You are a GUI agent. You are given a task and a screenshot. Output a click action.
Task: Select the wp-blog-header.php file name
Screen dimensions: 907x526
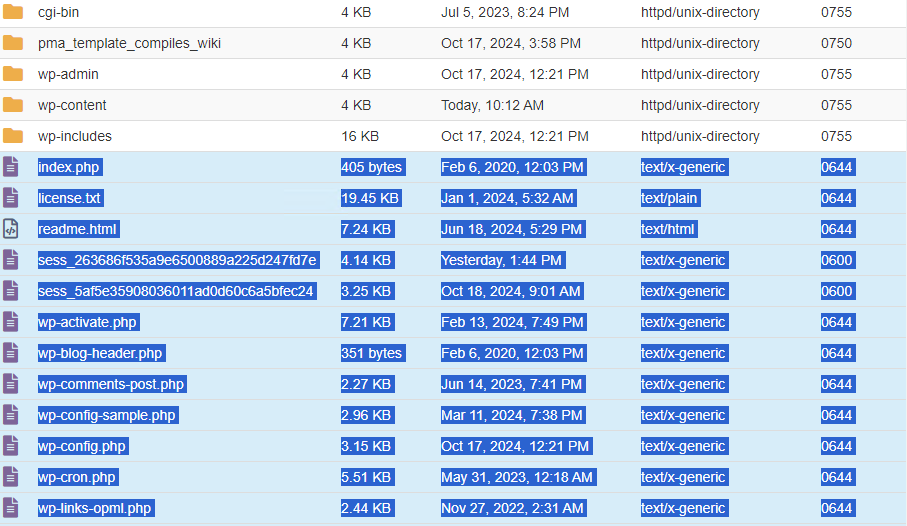pyautogui.click(x=101, y=353)
